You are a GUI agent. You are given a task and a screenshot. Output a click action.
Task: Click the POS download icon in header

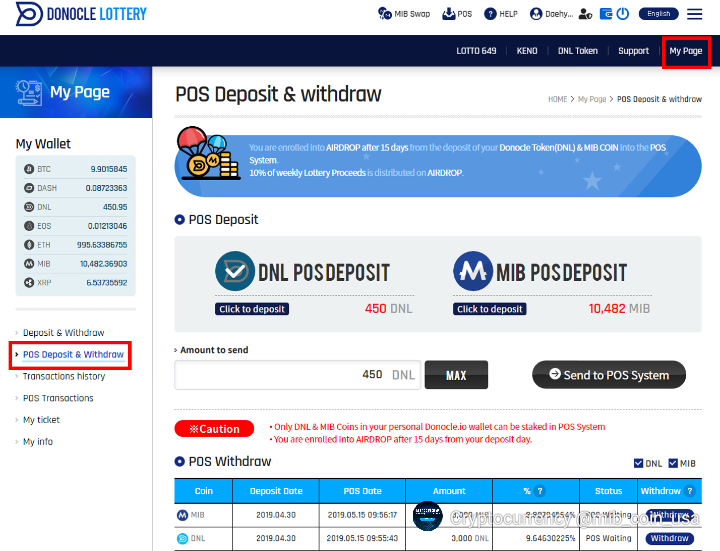point(449,14)
